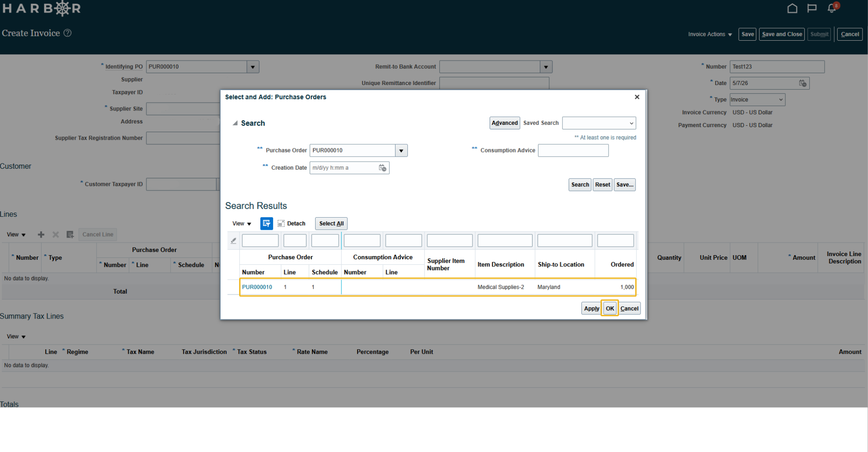Focus the Creation Date input
Image resolution: width=868 pixels, height=452 pixels.
click(344, 168)
